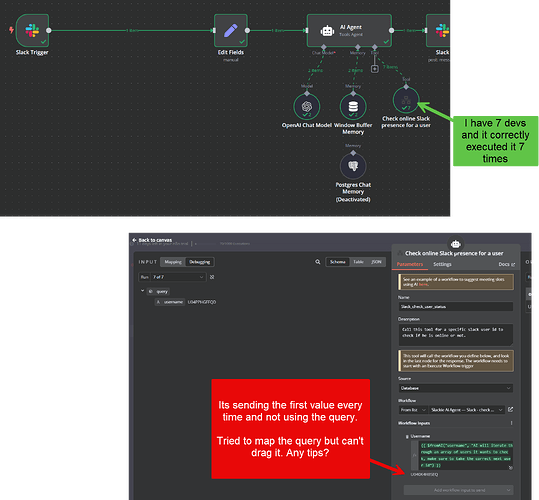Show input as JSON
539x500 pixels.
click(376, 262)
